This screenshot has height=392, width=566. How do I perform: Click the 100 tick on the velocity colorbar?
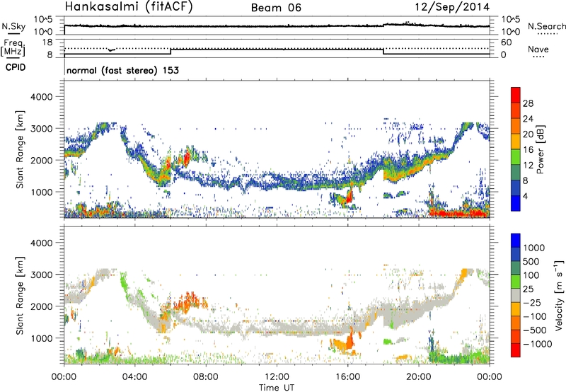(x=531, y=275)
